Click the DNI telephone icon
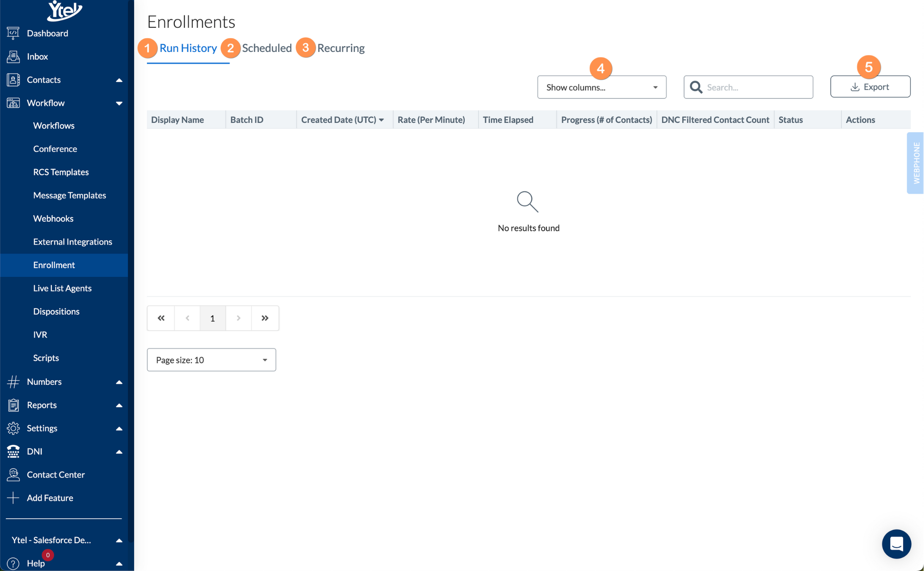924x571 pixels. [13, 451]
